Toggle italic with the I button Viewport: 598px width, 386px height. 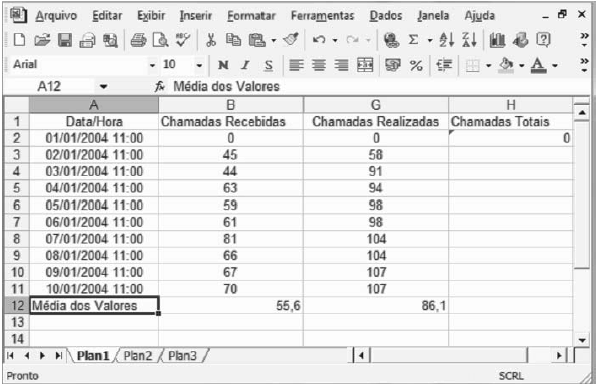[245, 65]
